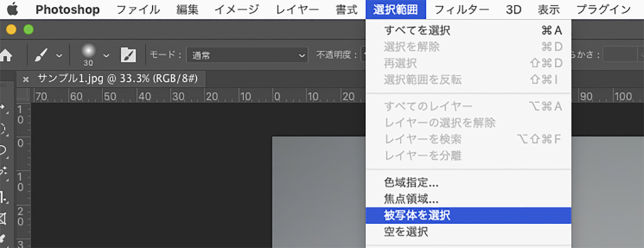Open the プラグイン menu

coord(603,9)
